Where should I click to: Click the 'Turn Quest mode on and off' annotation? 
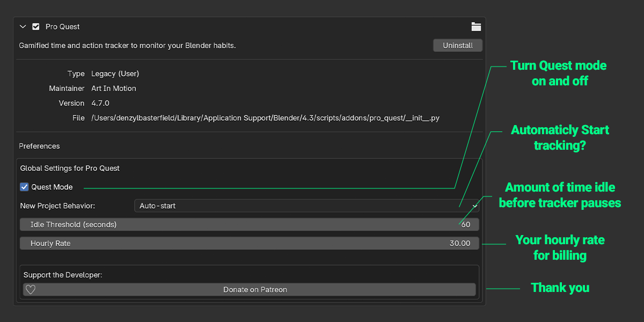(x=559, y=73)
